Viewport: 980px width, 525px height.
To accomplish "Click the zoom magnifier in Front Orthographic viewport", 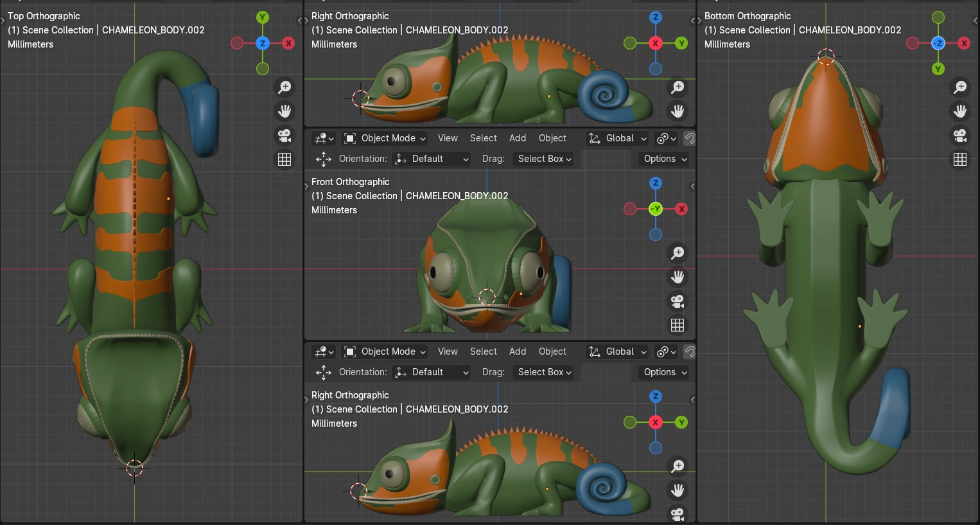I will click(x=678, y=253).
